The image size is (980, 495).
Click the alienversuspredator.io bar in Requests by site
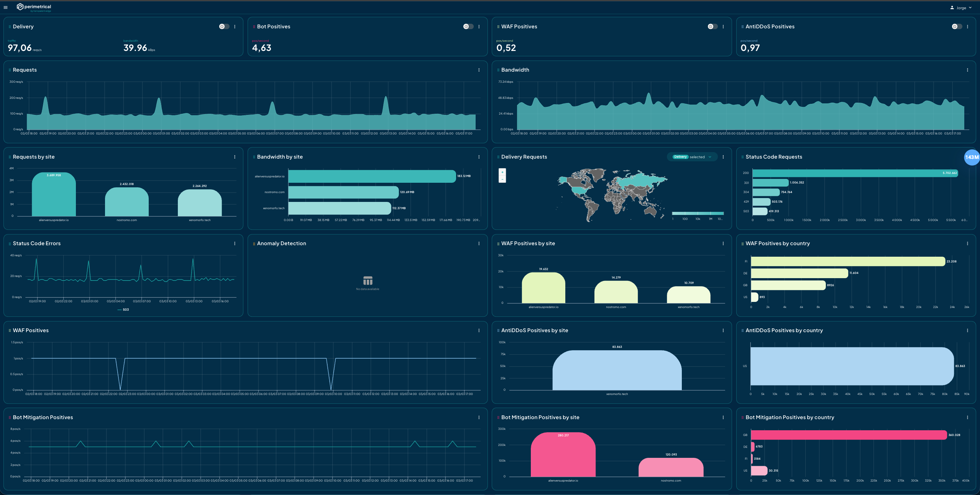(x=54, y=195)
